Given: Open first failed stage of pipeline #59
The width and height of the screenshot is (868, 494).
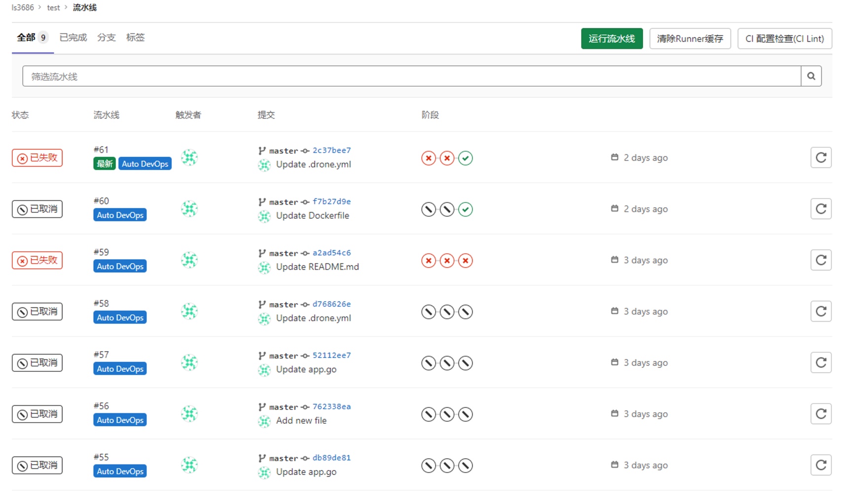Looking at the screenshot, I should pos(429,261).
